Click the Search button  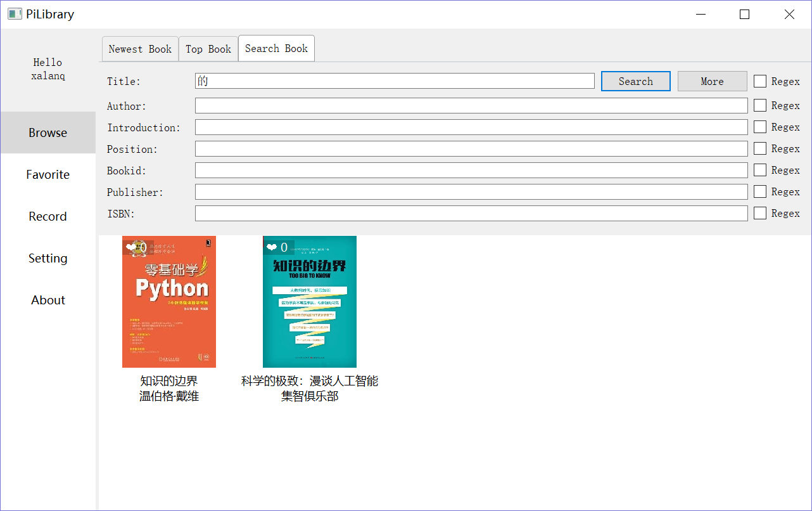pos(635,81)
